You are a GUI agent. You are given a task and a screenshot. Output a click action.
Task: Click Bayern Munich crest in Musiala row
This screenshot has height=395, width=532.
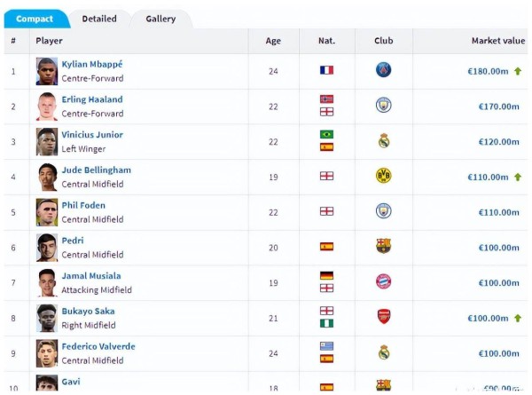(383, 281)
